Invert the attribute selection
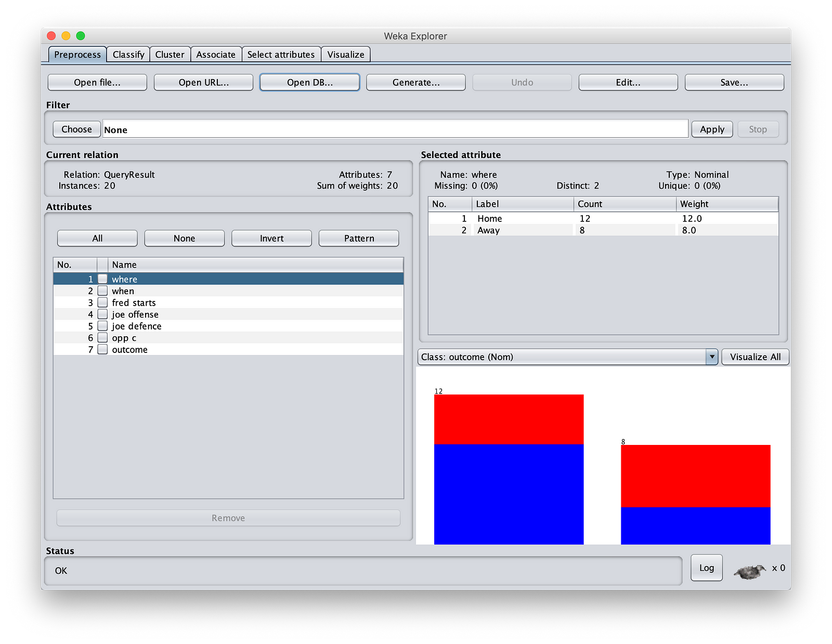Viewport: 832px width, 644px height. pos(271,239)
